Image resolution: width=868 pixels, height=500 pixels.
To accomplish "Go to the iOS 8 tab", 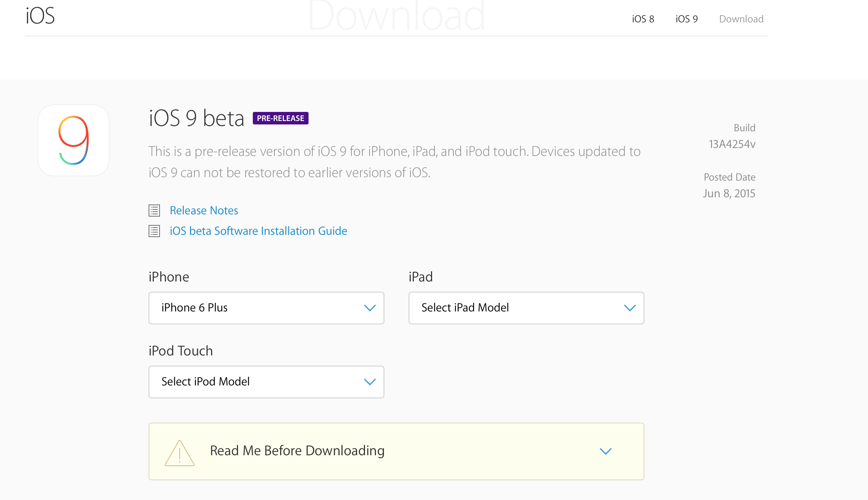I will coord(643,19).
